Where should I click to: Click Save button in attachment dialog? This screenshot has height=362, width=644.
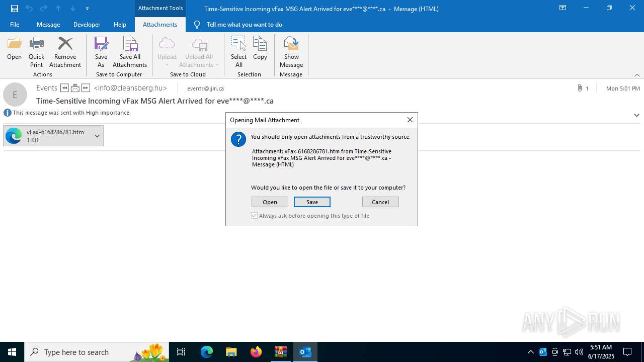point(312,202)
